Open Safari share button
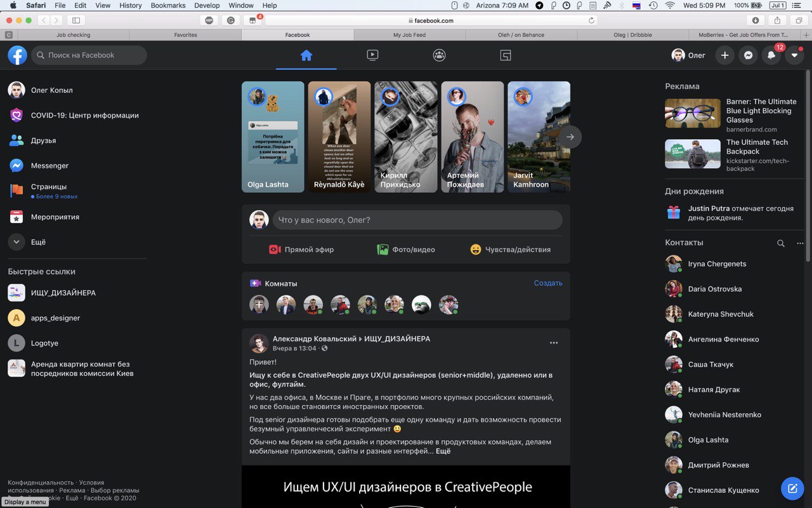812x508 pixels. [x=778, y=20]
